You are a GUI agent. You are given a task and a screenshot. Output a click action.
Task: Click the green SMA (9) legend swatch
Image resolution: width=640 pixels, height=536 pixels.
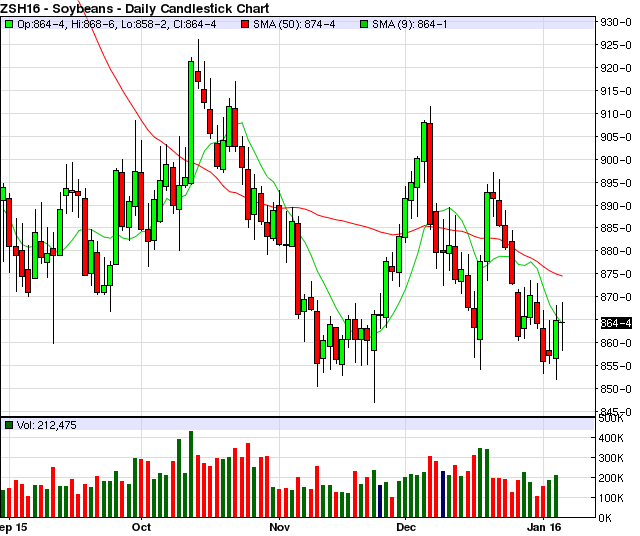click(364, 24)
